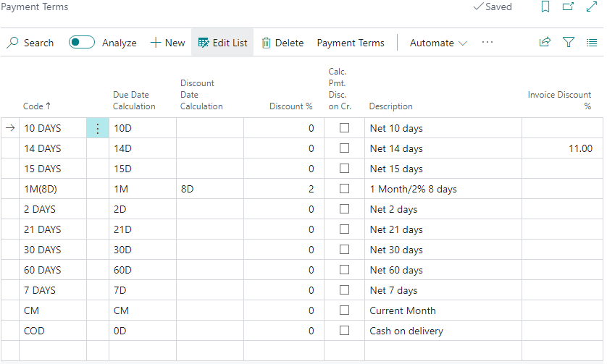The image size is (607, 364).
Task: Toggle the Analyze mode switch
Action: (x=82, y=43)
